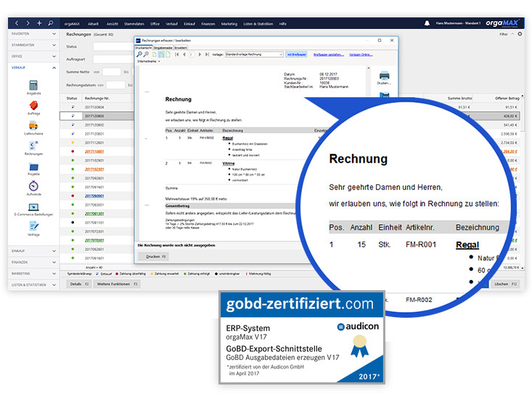Expand the OFFICE sidebar section

click(33, 57)
